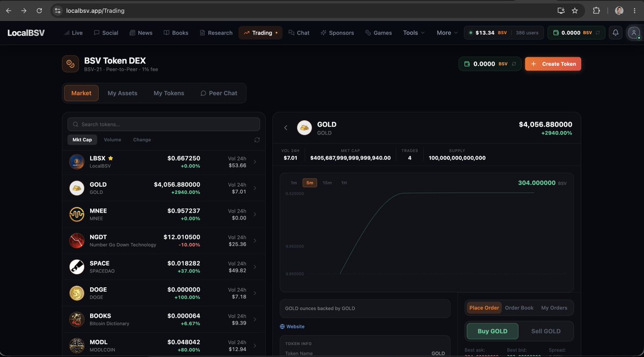Open the Games page

point(378,33)
